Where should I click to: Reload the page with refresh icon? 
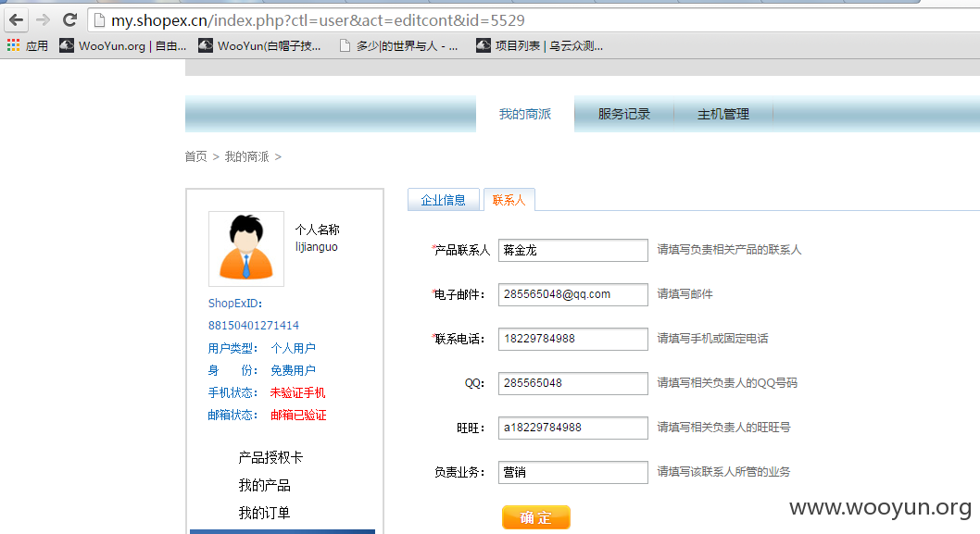click(70, 20)
